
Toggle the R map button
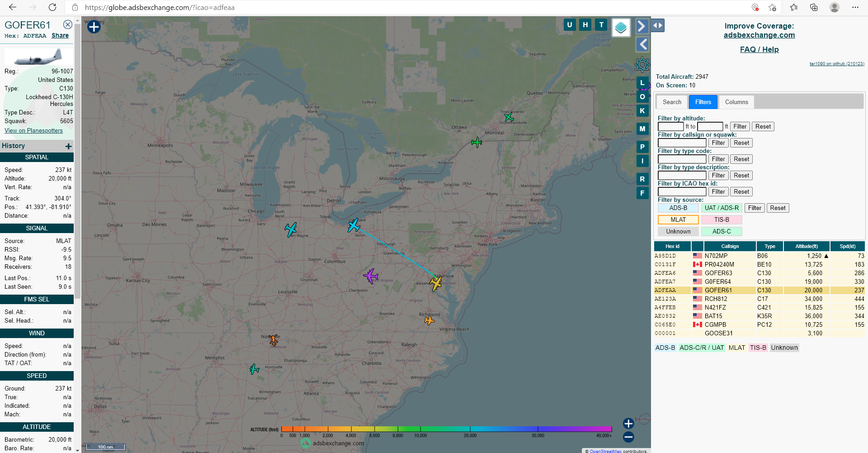(x=642, y=179)
